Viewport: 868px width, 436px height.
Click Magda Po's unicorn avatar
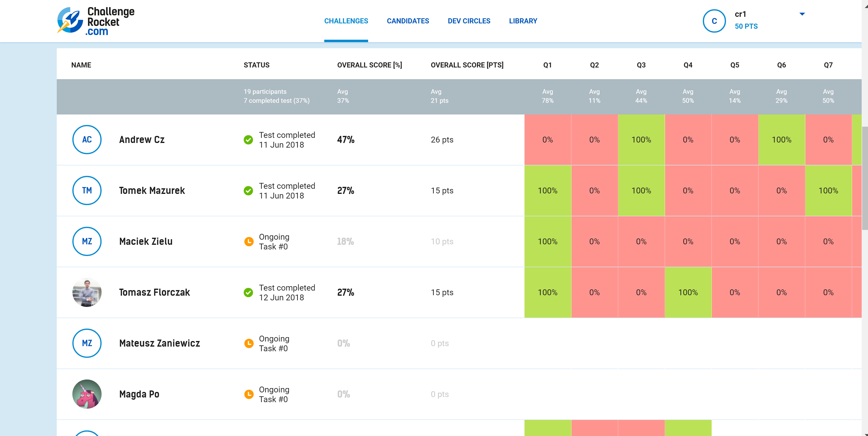(x=86, y=394)
